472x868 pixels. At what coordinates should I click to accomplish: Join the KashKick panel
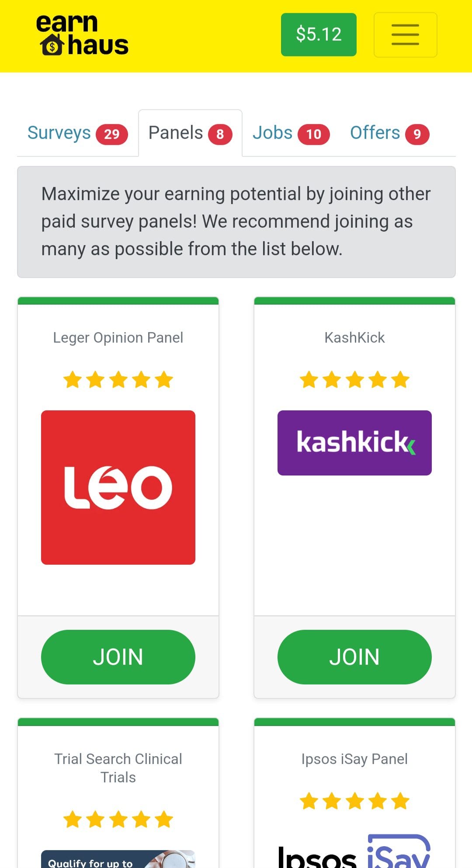[354, 657]
